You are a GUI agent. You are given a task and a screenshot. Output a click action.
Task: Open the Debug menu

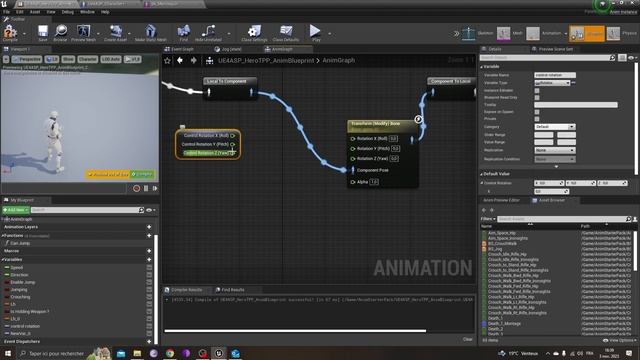pos(67,12)
